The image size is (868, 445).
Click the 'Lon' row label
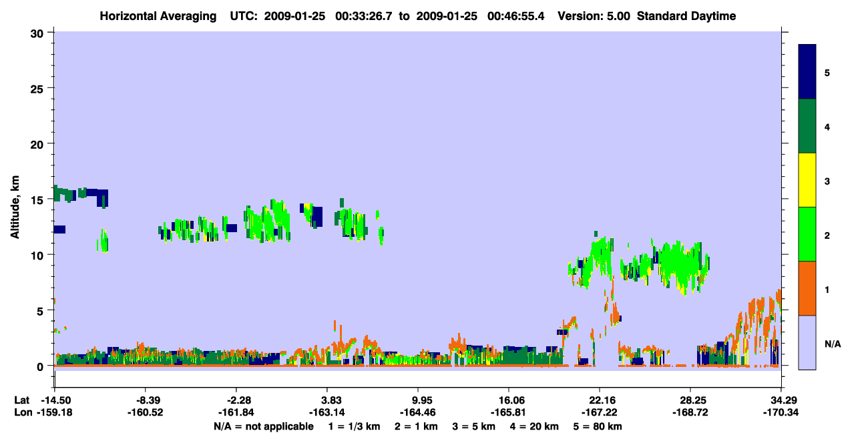point(23,412)
